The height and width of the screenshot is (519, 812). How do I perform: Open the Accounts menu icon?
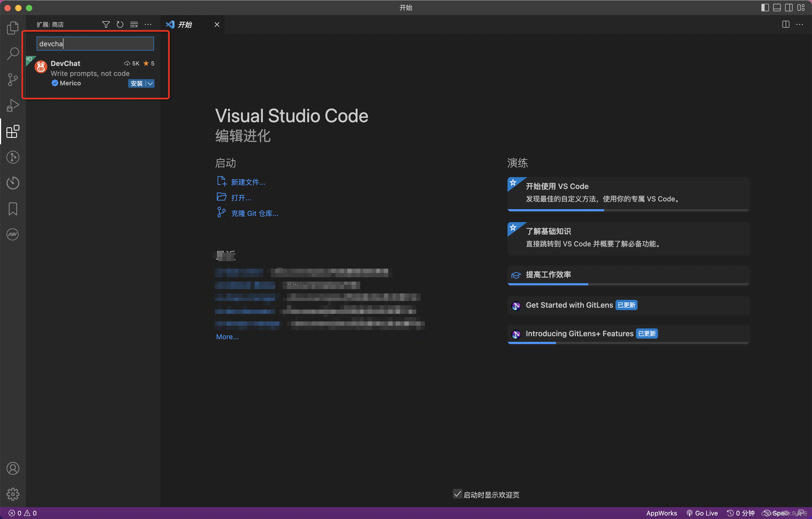click(x=13, y=468)
